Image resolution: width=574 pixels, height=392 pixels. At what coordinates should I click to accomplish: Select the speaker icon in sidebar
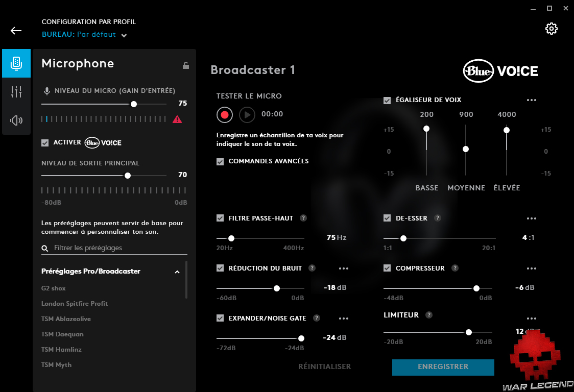[16, 120]
